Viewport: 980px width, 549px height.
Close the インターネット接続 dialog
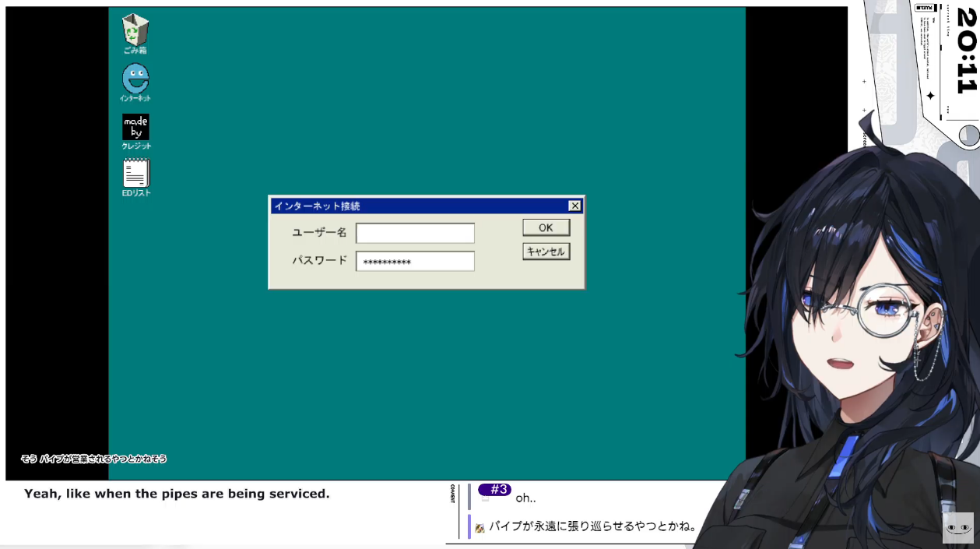click(x=574, y=206)
